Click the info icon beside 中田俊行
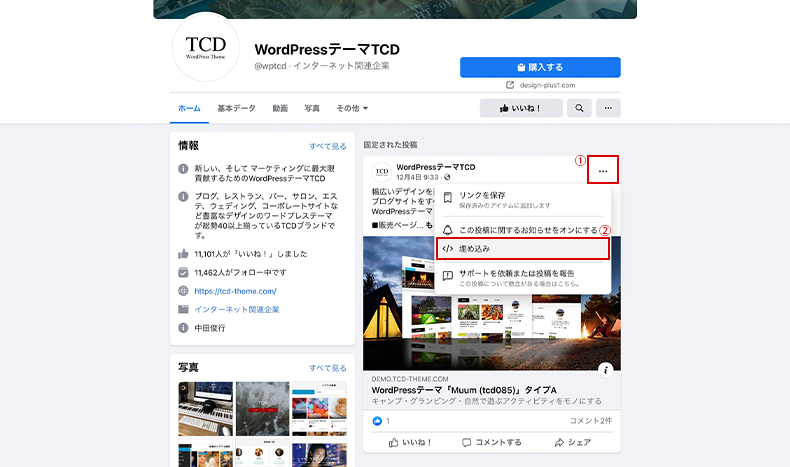Screen dimensions: 790x467 click(x=183, y=327)
